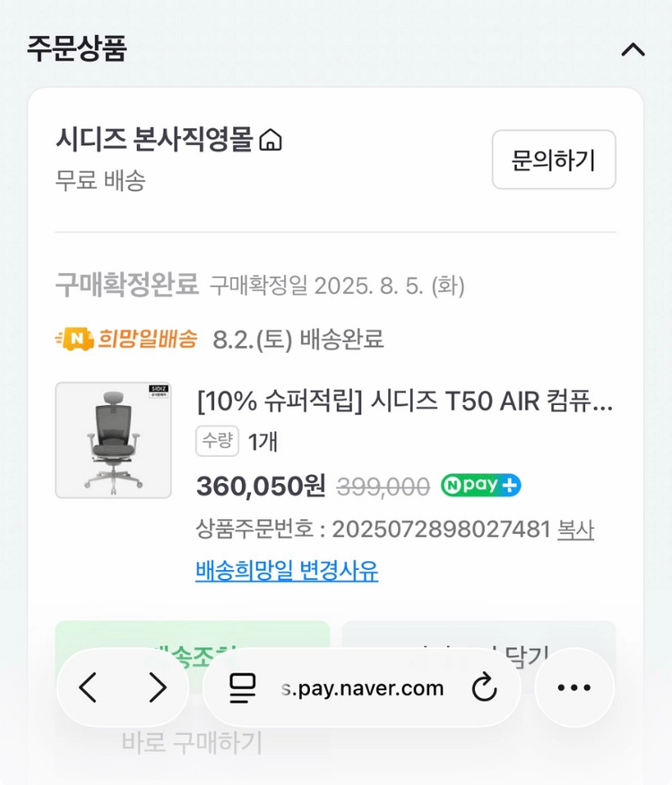Tap the pay.naver.com address field
Screen dimensions: 672x785
click(362, 688)
